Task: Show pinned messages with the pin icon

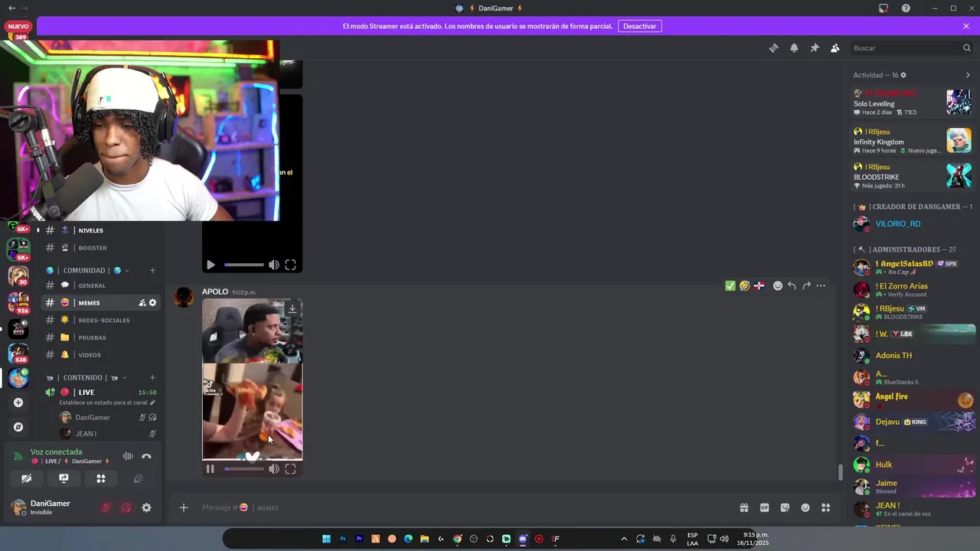Action: [815, 47]
